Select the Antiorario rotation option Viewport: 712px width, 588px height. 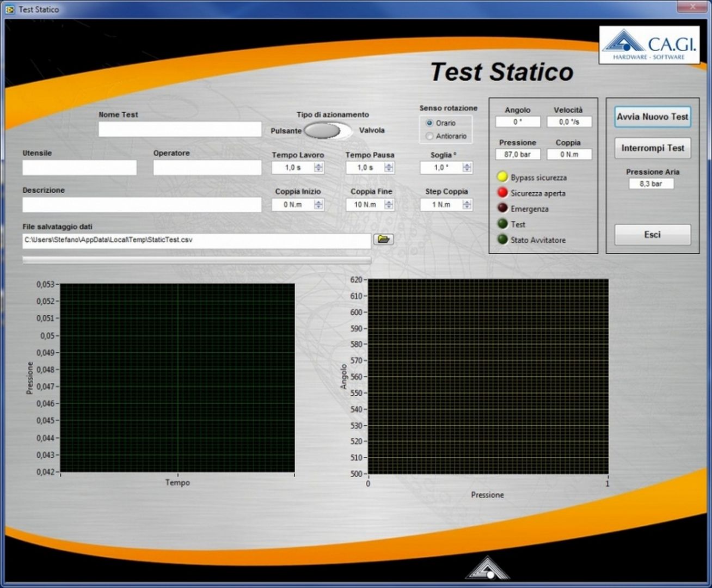pos(429,136)
